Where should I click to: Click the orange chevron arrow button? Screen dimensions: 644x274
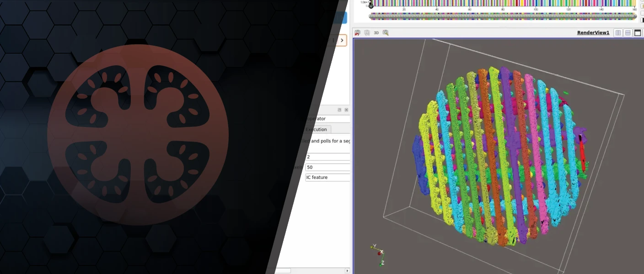(x=342, y=41)
